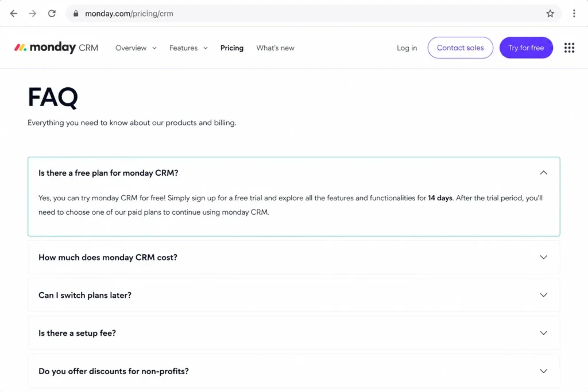The width and height of the screenshot is (588, 392).
Task: Go to the Pricing page
Action: (x=232, y=48)
